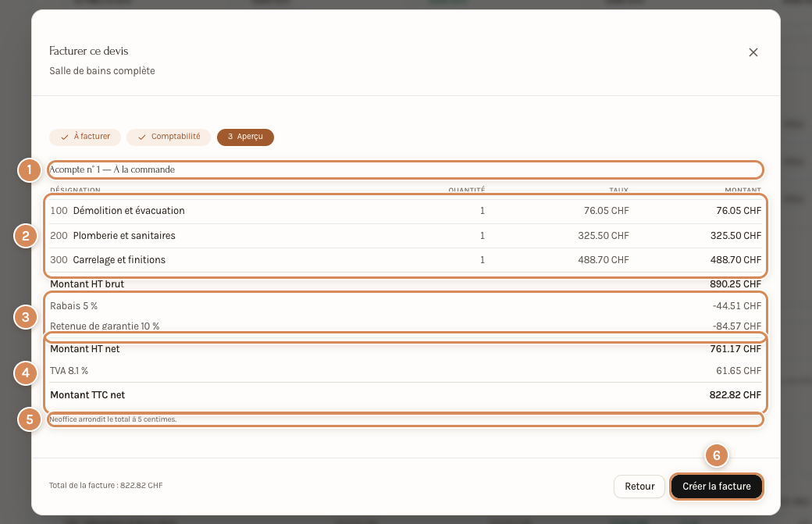The height and width of the screenshot is (524, 812).
Task: Open the Comptabilité step
Action: click(x=169, y=137)
